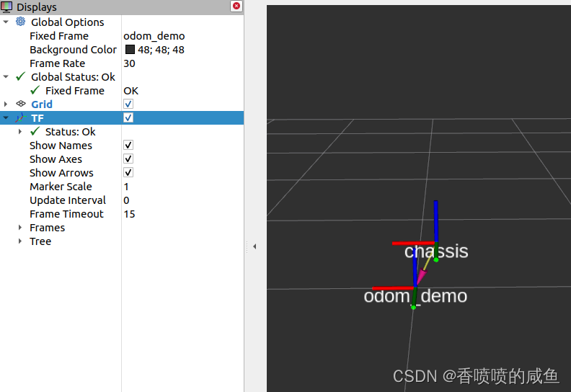This screenshot has height=392, width=571.
Task: Click the Displays panel title
Action: (37, 7)
